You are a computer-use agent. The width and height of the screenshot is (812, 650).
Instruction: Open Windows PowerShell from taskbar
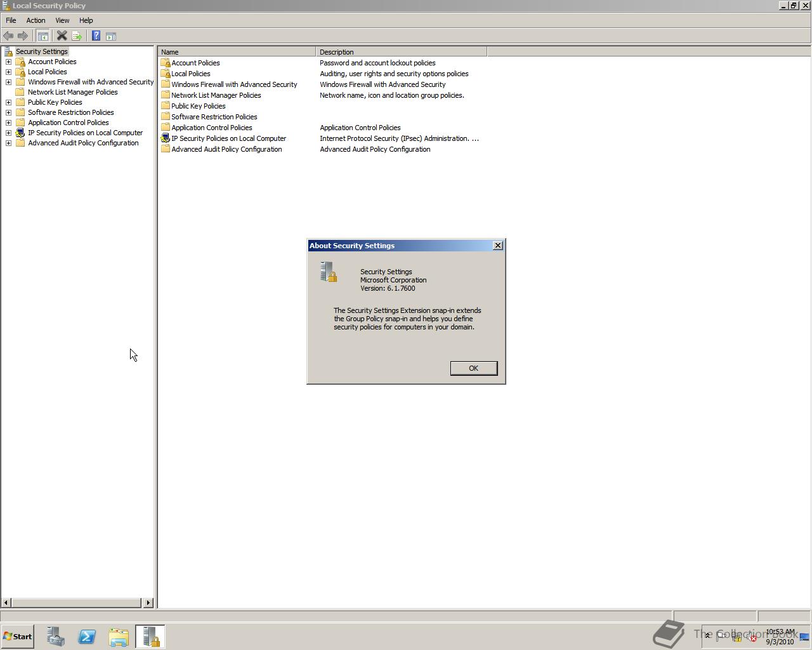point(87,637)
